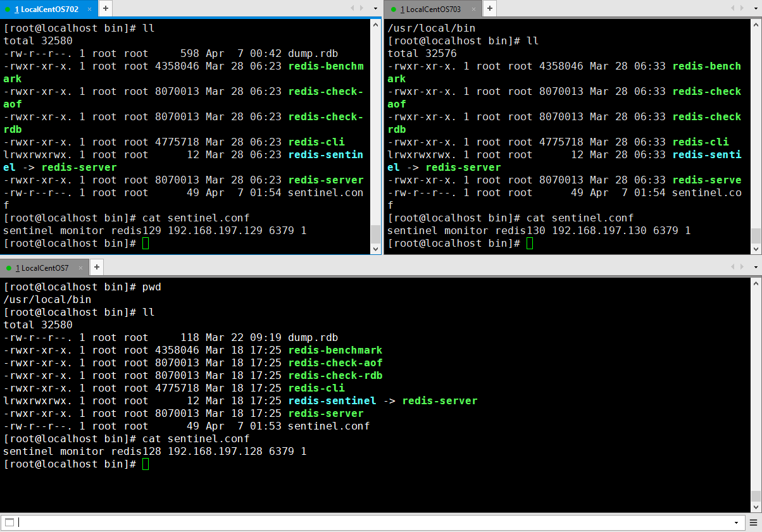Click redis-check-rdb in the LocalCentOS7 listing

(335, 376)
